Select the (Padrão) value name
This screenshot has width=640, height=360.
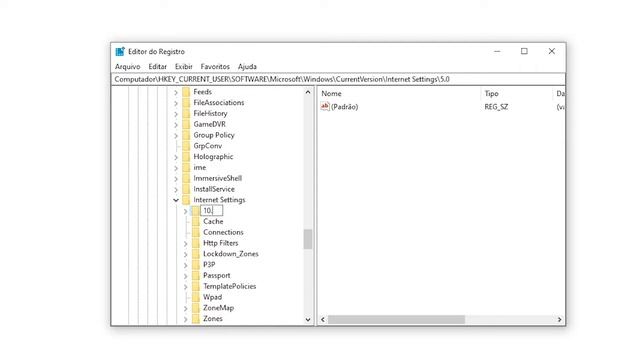[344, 107]
